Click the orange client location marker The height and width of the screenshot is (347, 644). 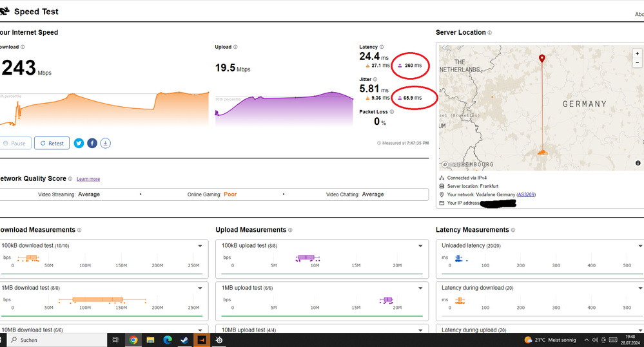(x=543, y=153)
